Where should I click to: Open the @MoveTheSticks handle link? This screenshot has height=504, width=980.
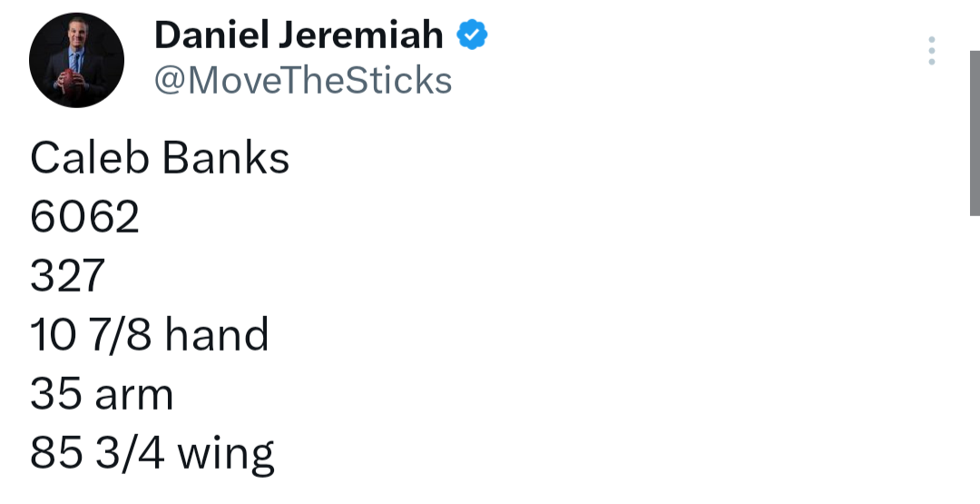[303, 81]
